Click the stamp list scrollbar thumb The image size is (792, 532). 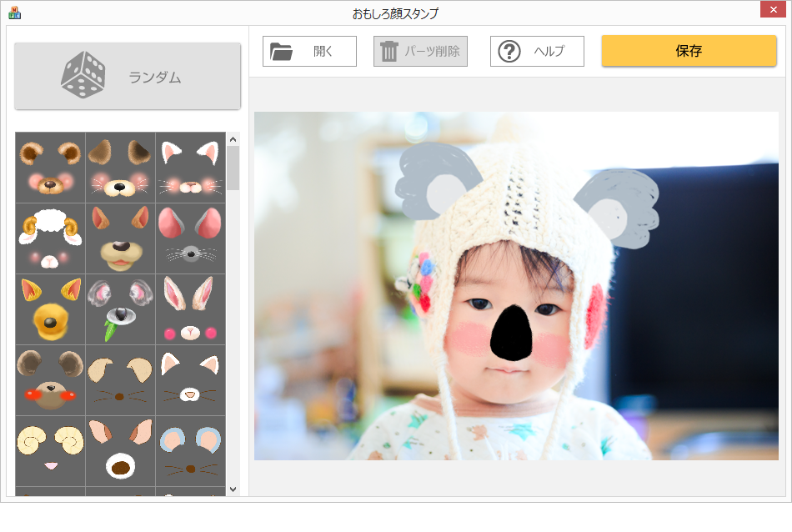[x=233, y=168]
